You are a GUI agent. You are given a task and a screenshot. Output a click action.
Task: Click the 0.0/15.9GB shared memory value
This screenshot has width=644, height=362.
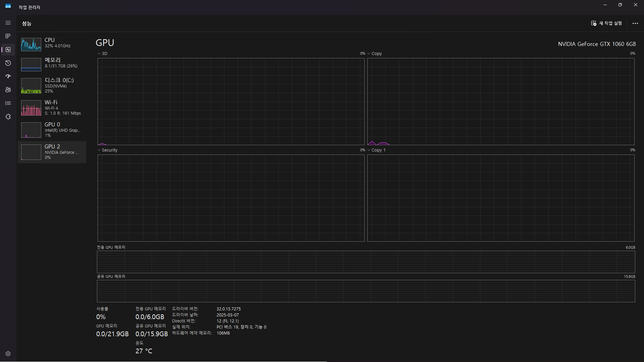tap(152, 334)
